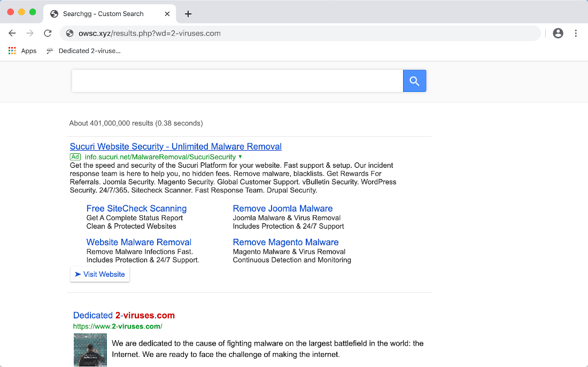
Task: Click the blue magnifying glass search icon
Action: (414, 81)
